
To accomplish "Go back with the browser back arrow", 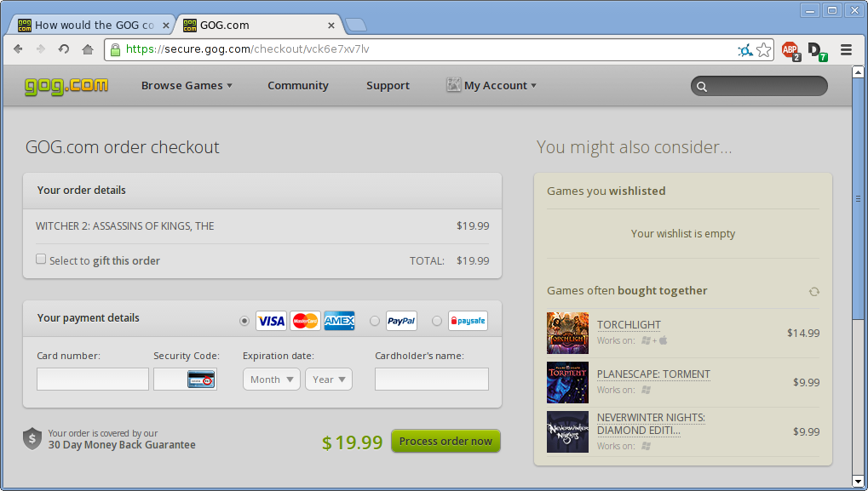I will pyautogui.click(x=18, y=49).
